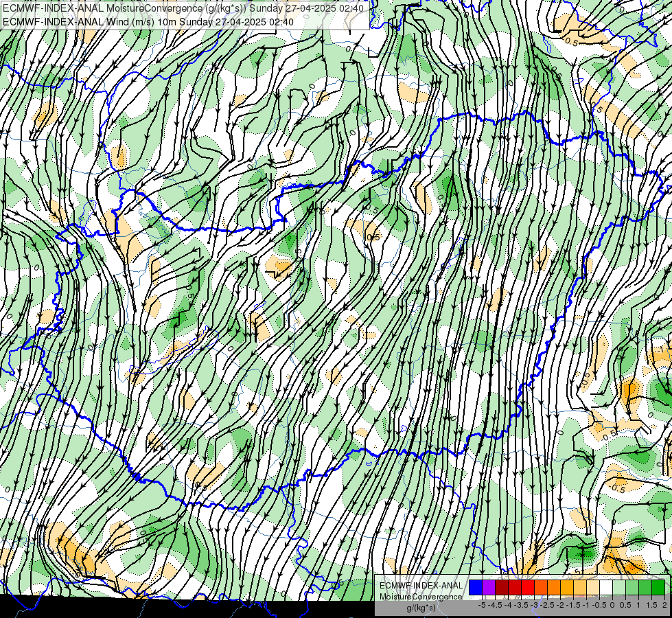This screenshot has width=672, height=618.
Task: Click the MoistureConvergence title line at top
Action: (x=183, y=8)
